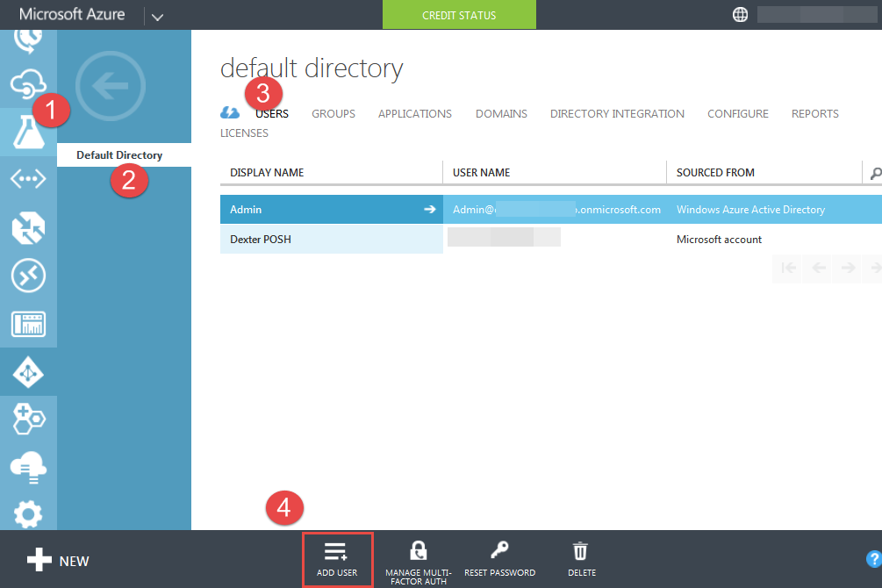Go to the first page pager button
The height and width of the screenshot is (588, 882).
788,268
